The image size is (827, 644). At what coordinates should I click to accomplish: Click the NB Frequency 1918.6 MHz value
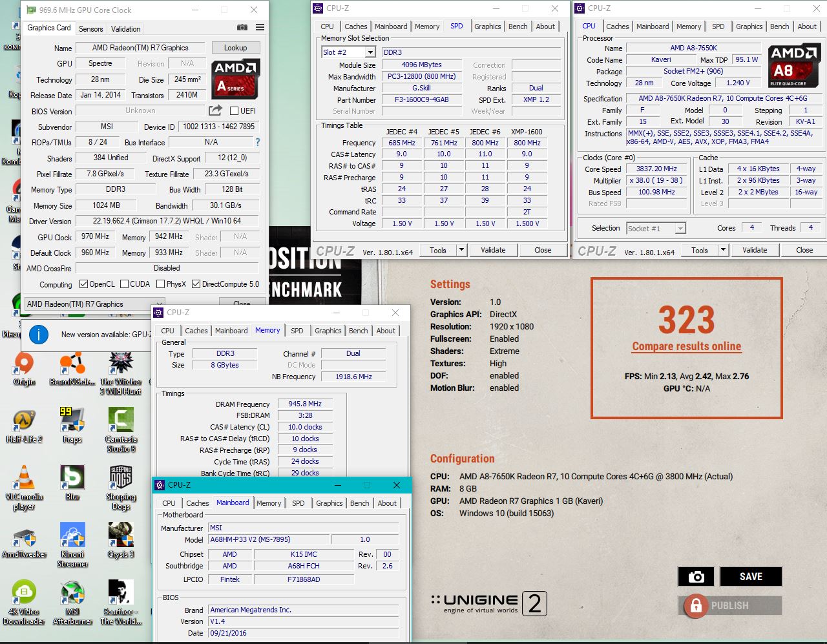click(x=353, y=377)
